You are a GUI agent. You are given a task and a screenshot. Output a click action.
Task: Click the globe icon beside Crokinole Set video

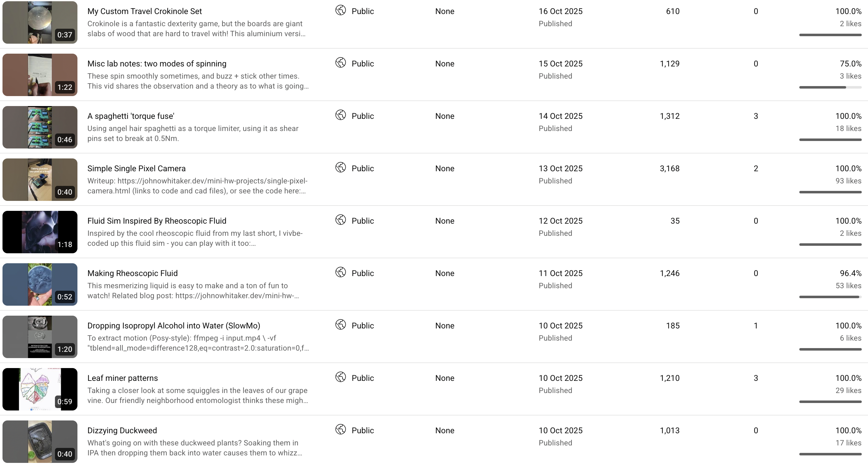tap(340, 10)
